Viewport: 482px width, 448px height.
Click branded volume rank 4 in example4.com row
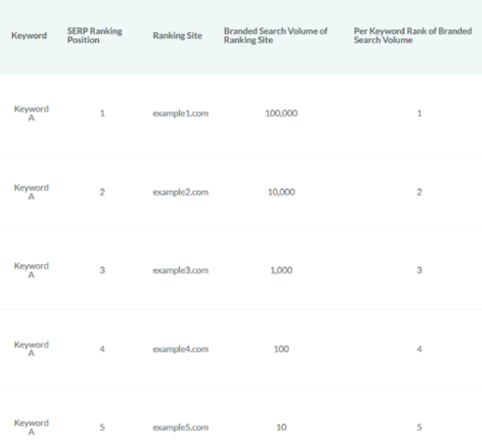click(x=419, y=349)
